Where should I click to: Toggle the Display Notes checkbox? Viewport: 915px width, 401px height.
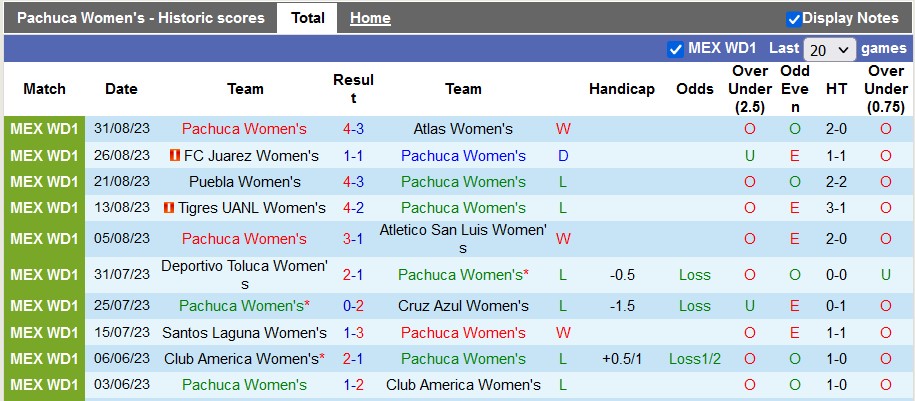794,18
